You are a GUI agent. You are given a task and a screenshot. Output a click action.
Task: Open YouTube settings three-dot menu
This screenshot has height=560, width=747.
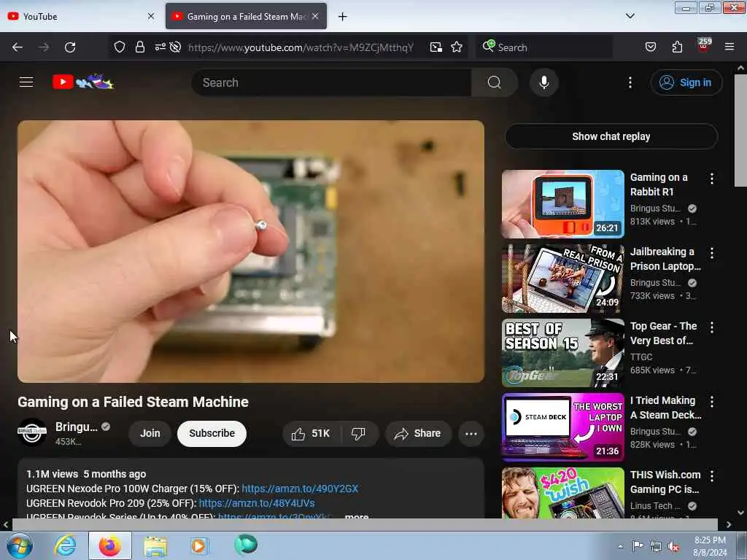click(x=630, y=82)
